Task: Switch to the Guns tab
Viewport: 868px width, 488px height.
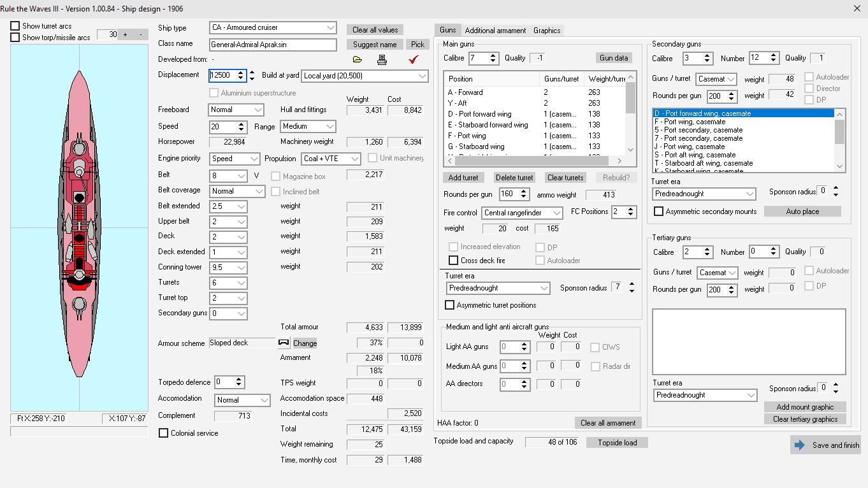Action: (x=448, y=30)
